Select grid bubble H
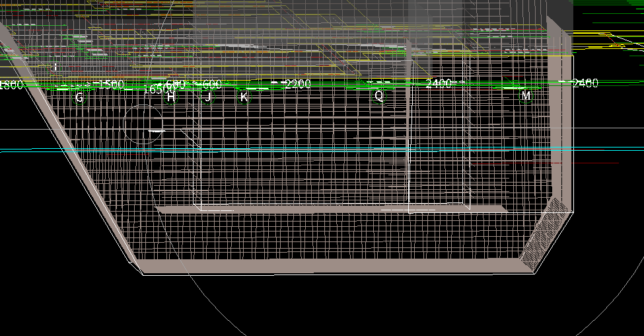Image resolution: width=644 pixels, height=336 pixels. point(171,97)
